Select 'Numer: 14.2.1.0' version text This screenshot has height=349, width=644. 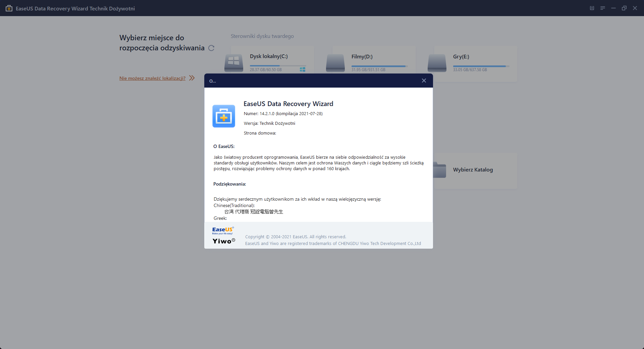[283, 114]
